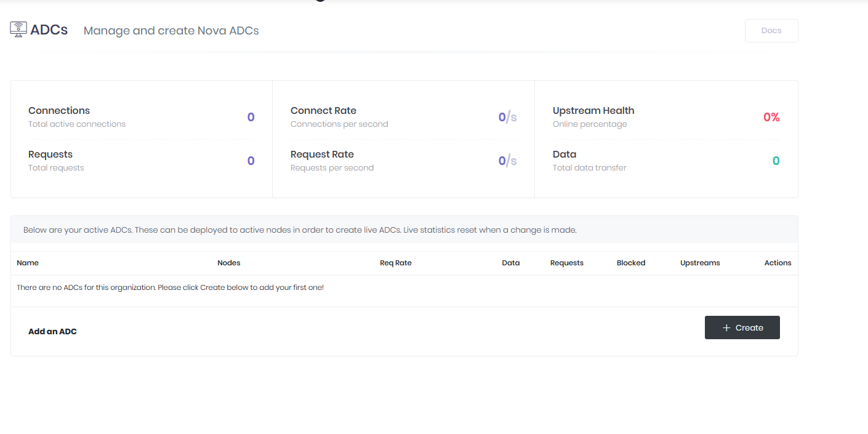Image resolution: width=868 pixels, height=434 pixels.
Task: Click the 'Total active connections' description
Action: [x=77, y=124]
